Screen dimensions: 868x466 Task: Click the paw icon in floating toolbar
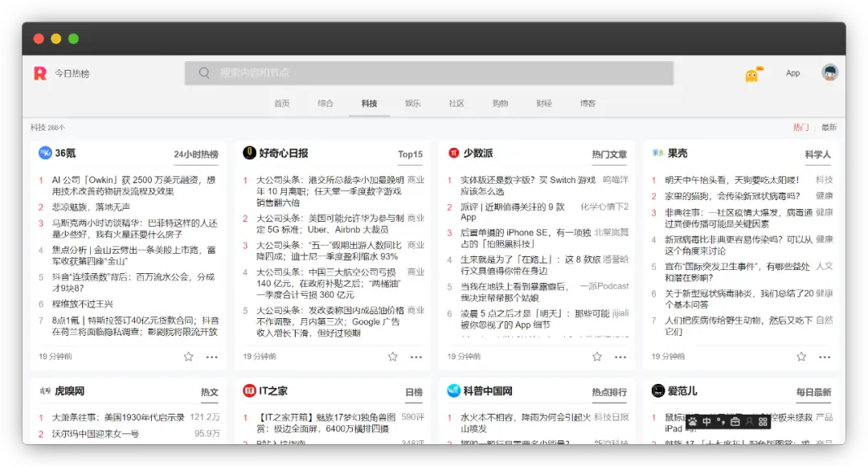693,422
